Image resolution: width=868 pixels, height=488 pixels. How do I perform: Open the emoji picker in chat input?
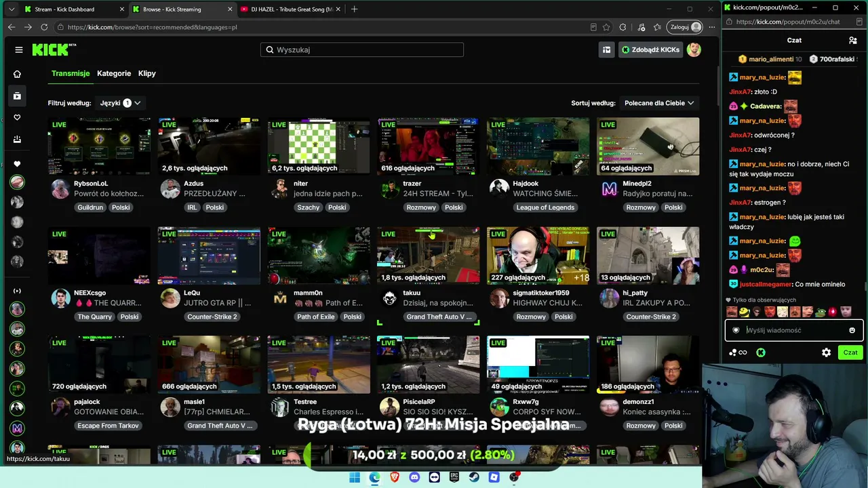pyautogui.click(x=852, y=330)
